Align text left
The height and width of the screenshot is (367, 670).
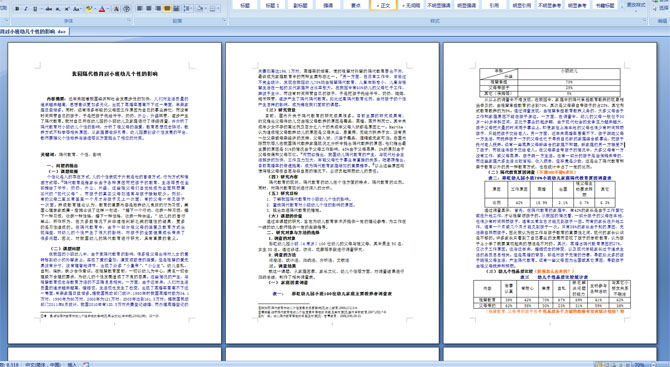coord(139,9)
